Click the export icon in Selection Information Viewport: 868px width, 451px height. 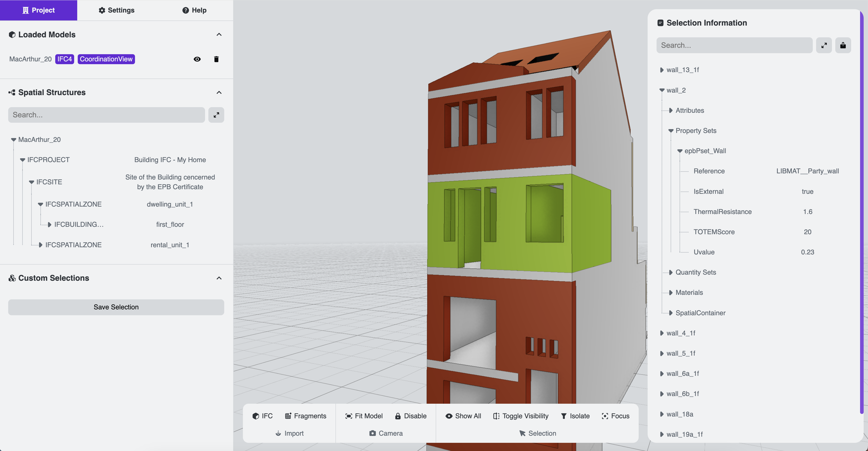coord(843,45)
